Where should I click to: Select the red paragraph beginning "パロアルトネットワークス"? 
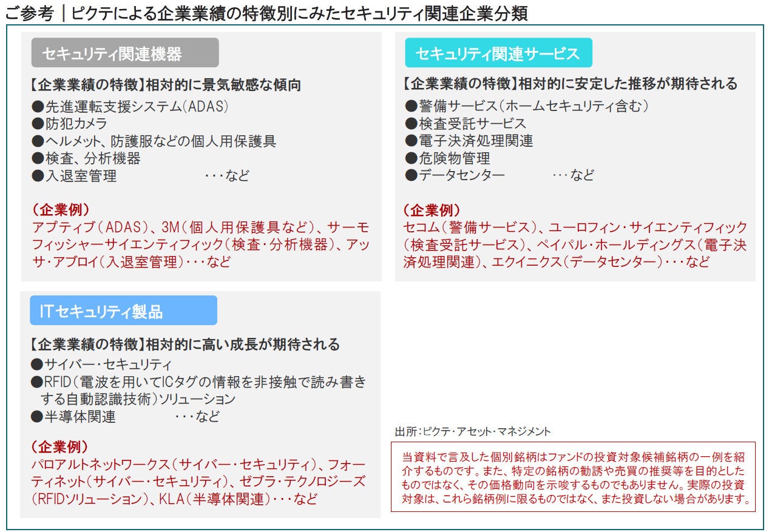tap(198, 482)
